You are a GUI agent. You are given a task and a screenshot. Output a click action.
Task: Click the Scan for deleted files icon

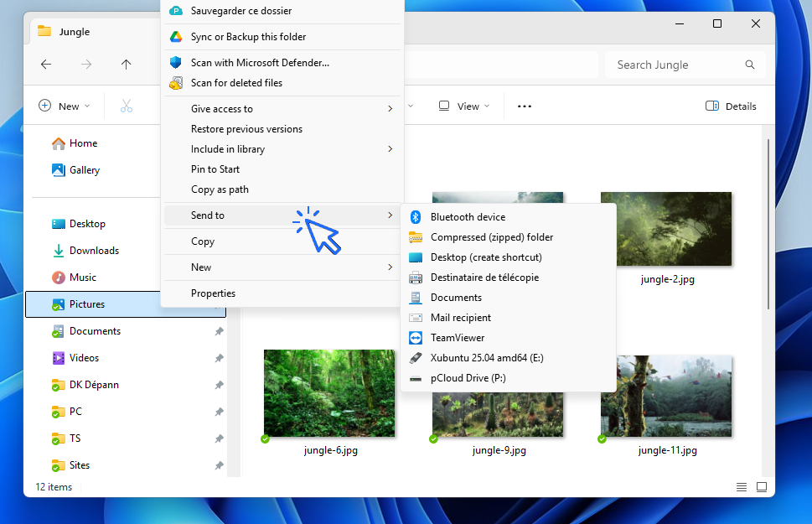[x=176, y=83]
